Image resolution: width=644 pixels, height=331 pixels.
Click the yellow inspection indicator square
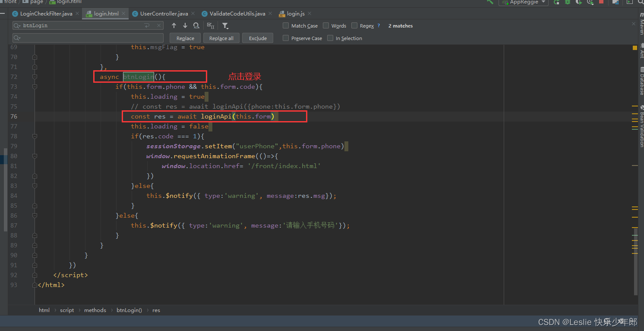[x=635, y=47]
